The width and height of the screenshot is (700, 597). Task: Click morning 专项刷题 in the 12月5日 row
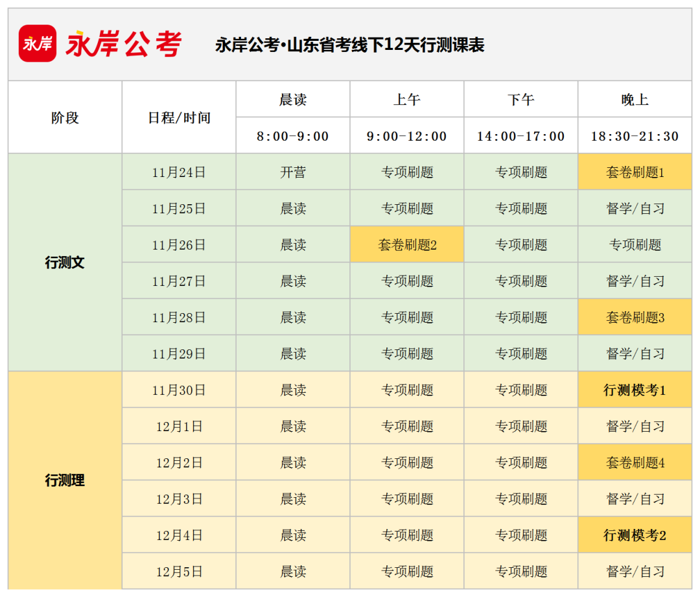pos(406,571)
